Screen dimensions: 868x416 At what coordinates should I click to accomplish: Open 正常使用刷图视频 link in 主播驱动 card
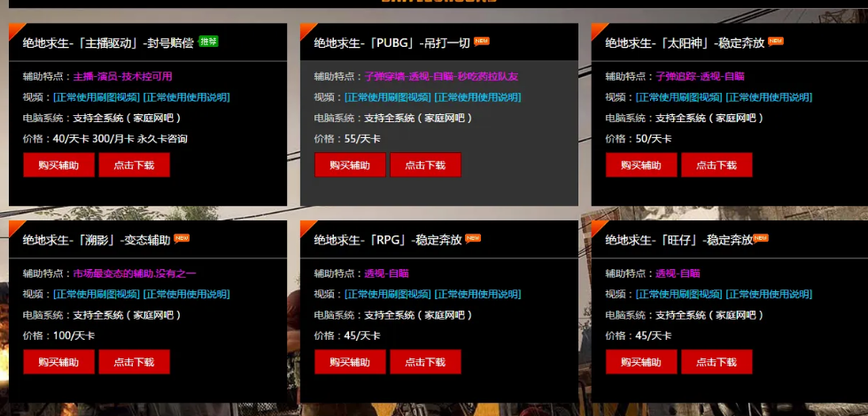point(97,97)
